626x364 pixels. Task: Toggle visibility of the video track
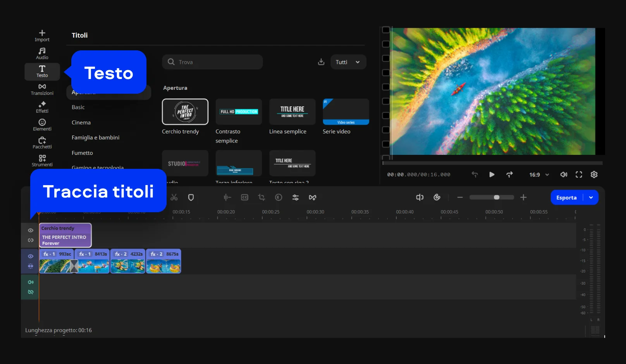31,256
